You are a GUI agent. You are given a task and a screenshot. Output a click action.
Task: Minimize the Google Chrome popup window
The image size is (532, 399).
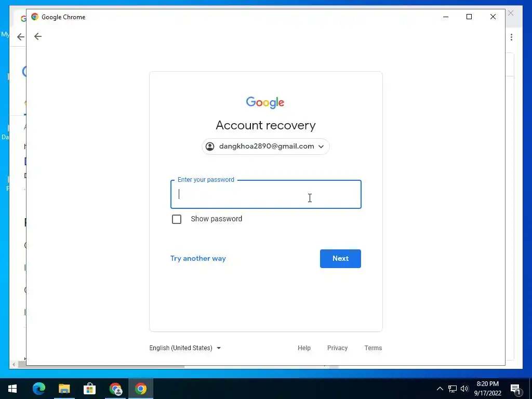pyautogui.click(x=446, y=17)
